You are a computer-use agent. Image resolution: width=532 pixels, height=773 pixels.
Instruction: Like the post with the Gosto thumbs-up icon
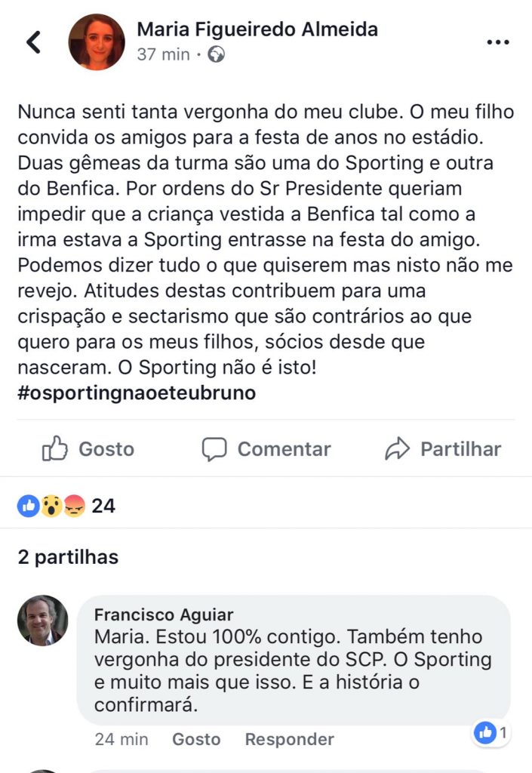coord(54,448)
